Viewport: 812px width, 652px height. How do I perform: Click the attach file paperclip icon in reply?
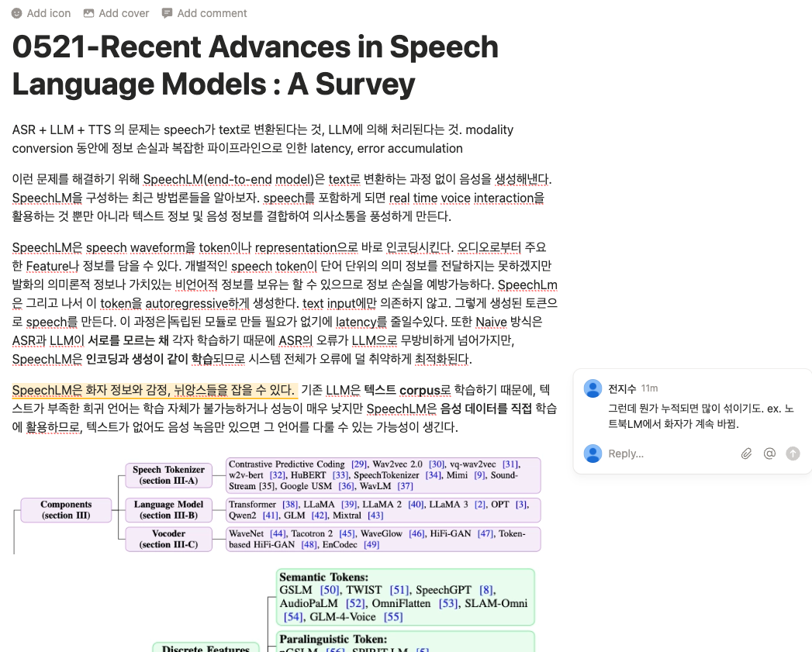(746, 454)
